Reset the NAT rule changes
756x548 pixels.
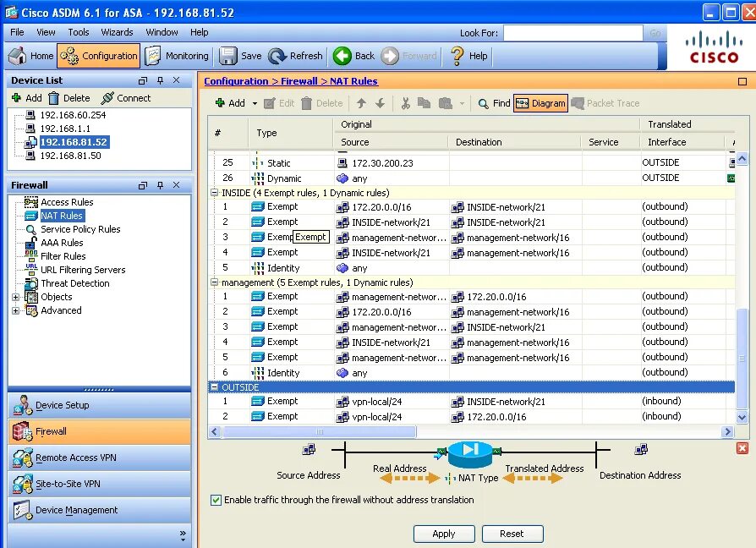(x=512, y=534)
